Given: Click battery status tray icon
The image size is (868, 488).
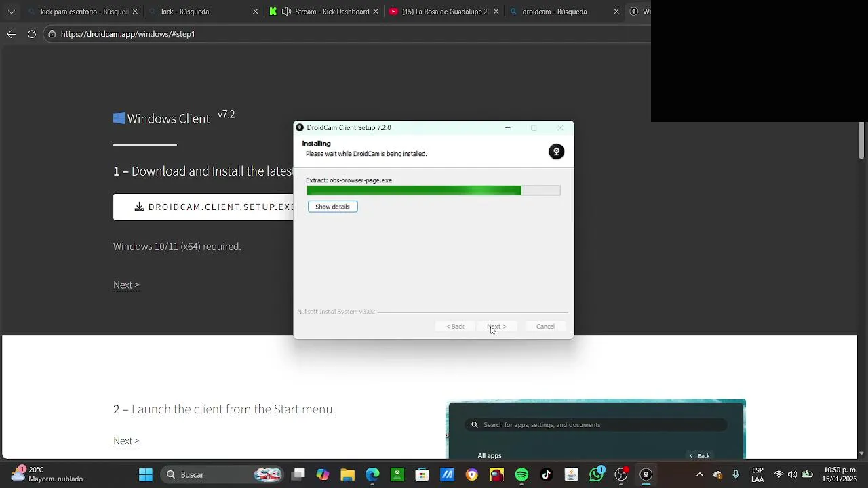Looking at the screenshot, I should tap(807, 474).
